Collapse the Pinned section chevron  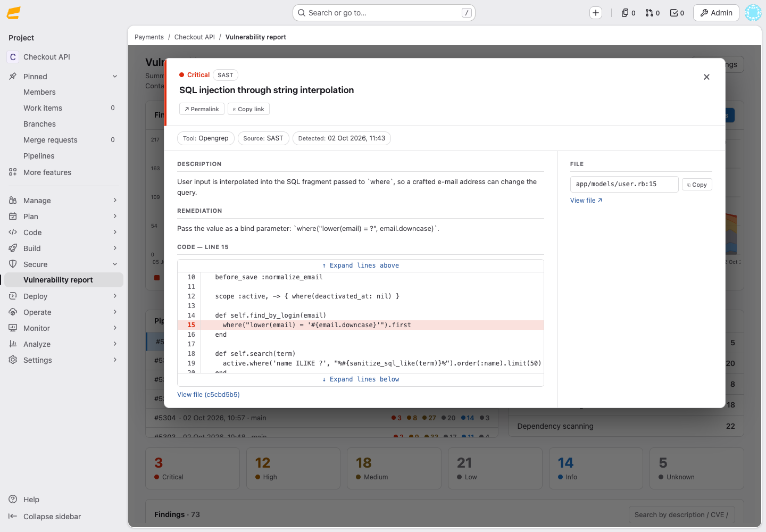coord(115,77)
